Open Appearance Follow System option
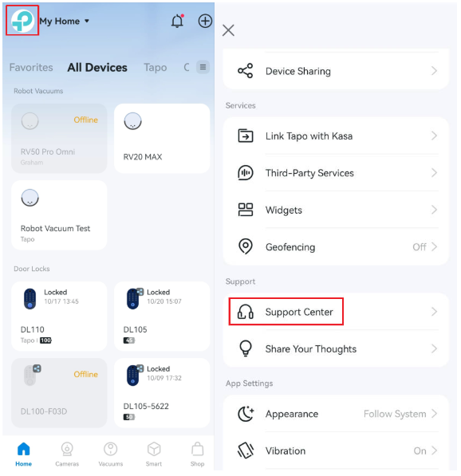The width and height of the screenshot is (461, 476). click(x=337, y=414)
